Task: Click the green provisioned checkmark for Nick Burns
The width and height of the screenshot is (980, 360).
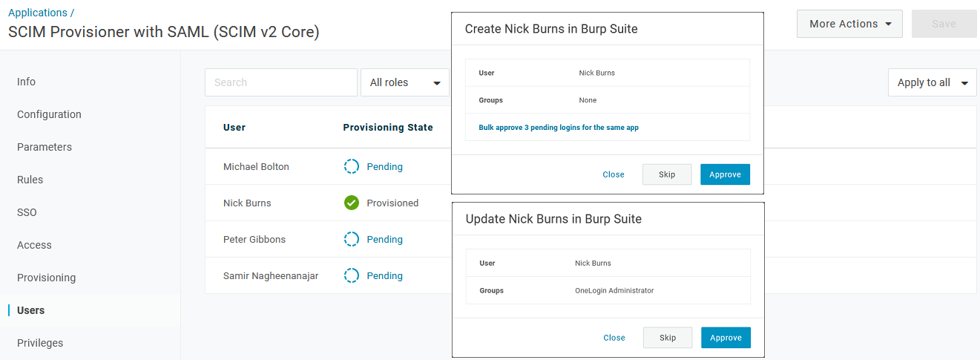Action: 352,203
